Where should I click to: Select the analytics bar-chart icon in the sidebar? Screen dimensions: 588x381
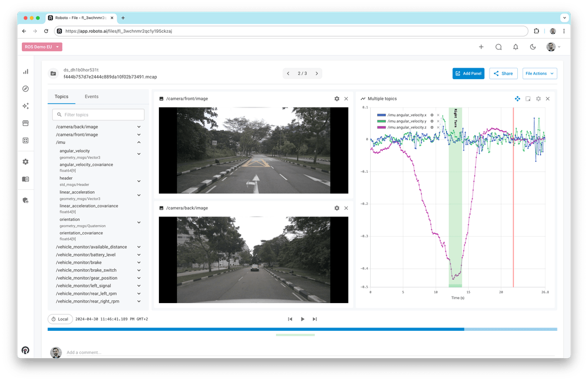coord(25,71)
